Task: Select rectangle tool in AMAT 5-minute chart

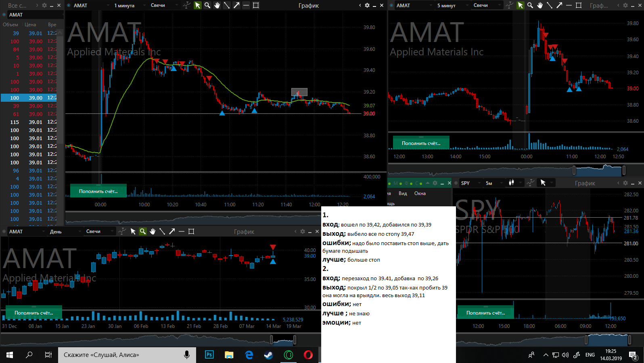Action: point(579,5)
